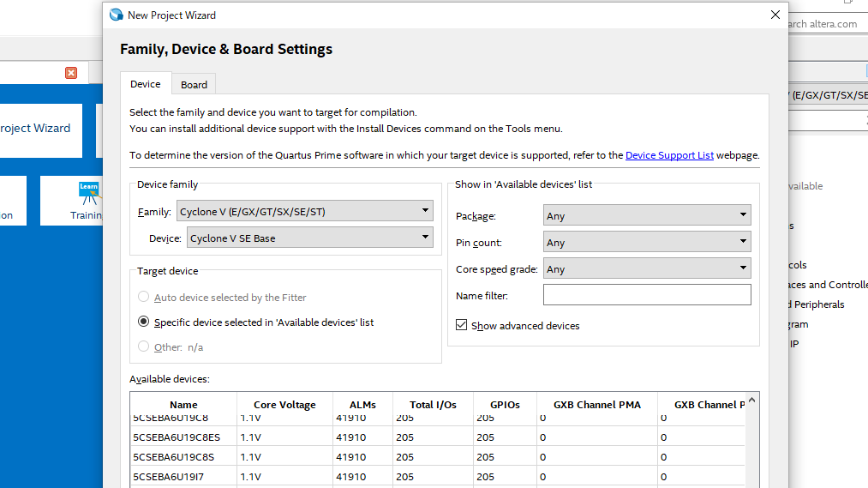Select Specific device selected in Available devices list
This screenshot has width=868, height=488.
[143, 322]
